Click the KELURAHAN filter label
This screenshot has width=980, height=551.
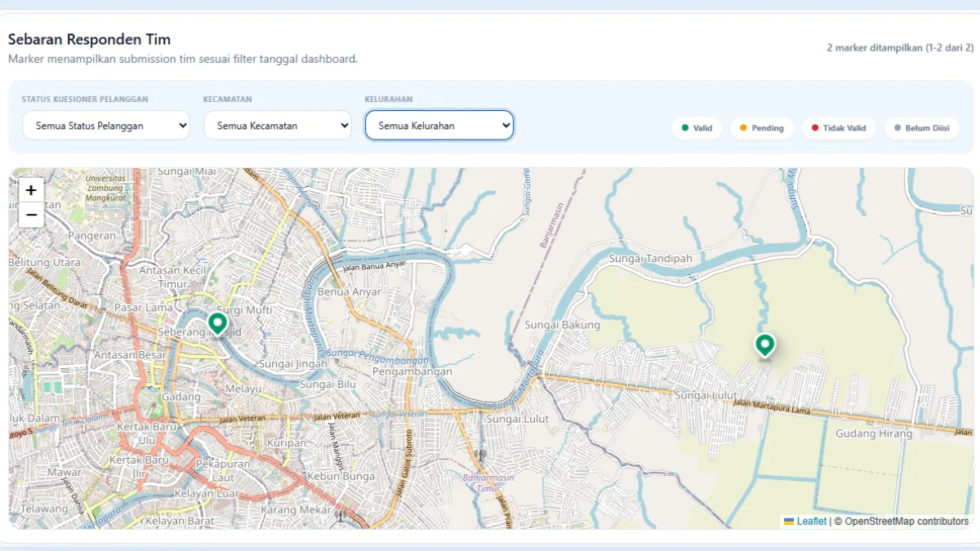(389, 100)
